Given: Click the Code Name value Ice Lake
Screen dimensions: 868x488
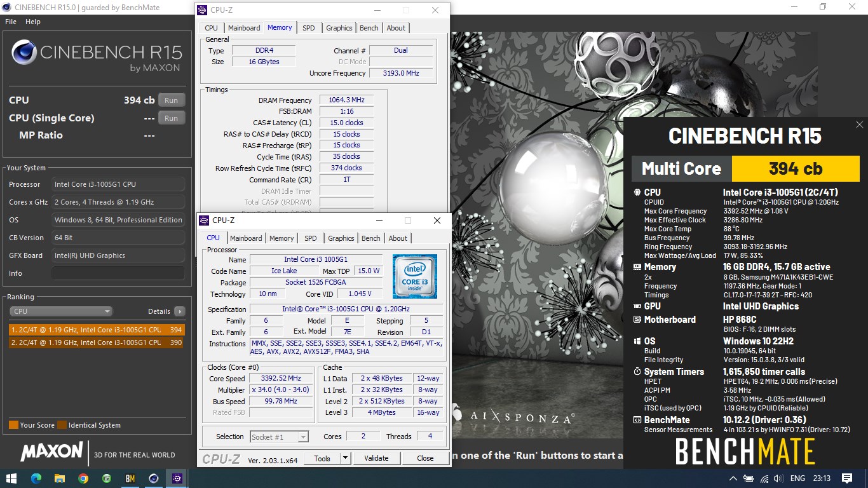Looking at the screenshot, I should click(x=284, y=271).
